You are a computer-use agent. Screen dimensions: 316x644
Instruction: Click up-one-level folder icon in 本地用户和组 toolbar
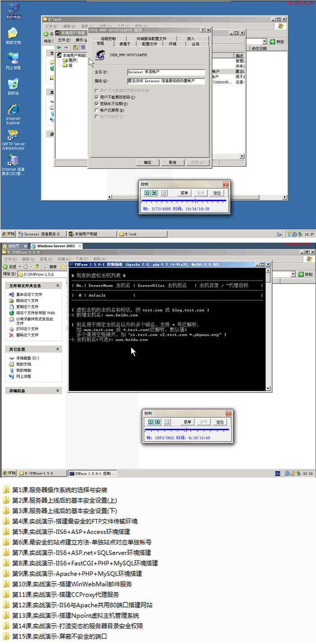[x=76, y=47]
